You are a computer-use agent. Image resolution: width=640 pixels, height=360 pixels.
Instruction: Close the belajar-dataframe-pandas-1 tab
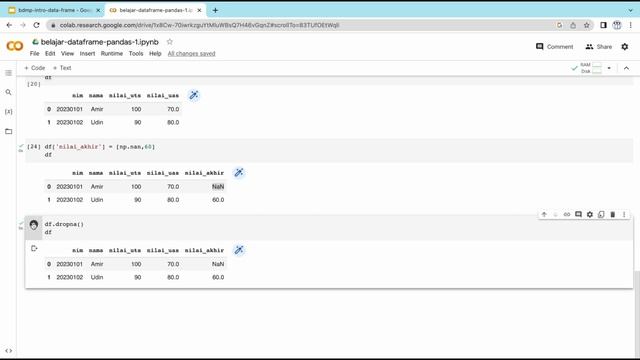[x=199, y=10]
